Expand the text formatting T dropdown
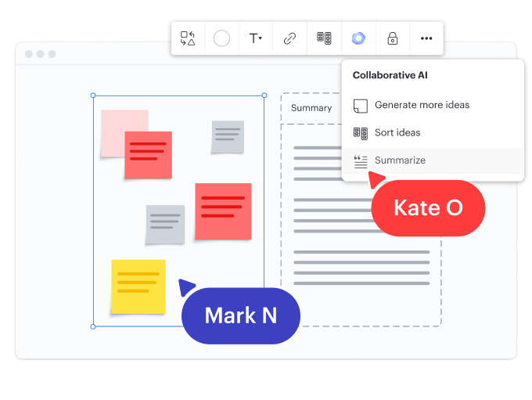 click(x=255, y=38)
